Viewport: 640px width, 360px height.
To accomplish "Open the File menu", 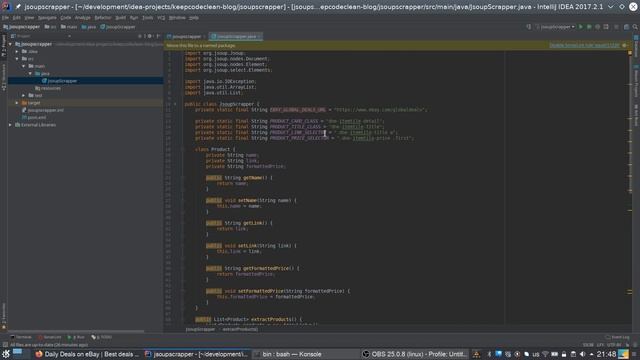I will pos(5,18).
